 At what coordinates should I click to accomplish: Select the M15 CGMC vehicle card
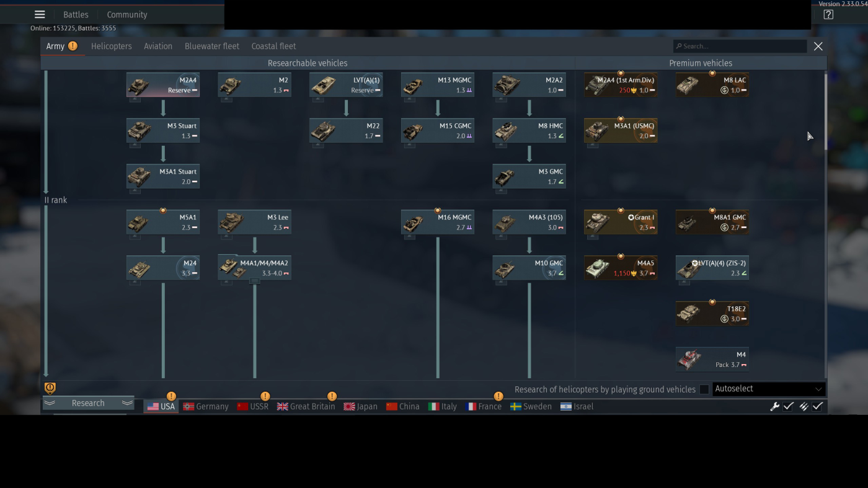[438, 131]
